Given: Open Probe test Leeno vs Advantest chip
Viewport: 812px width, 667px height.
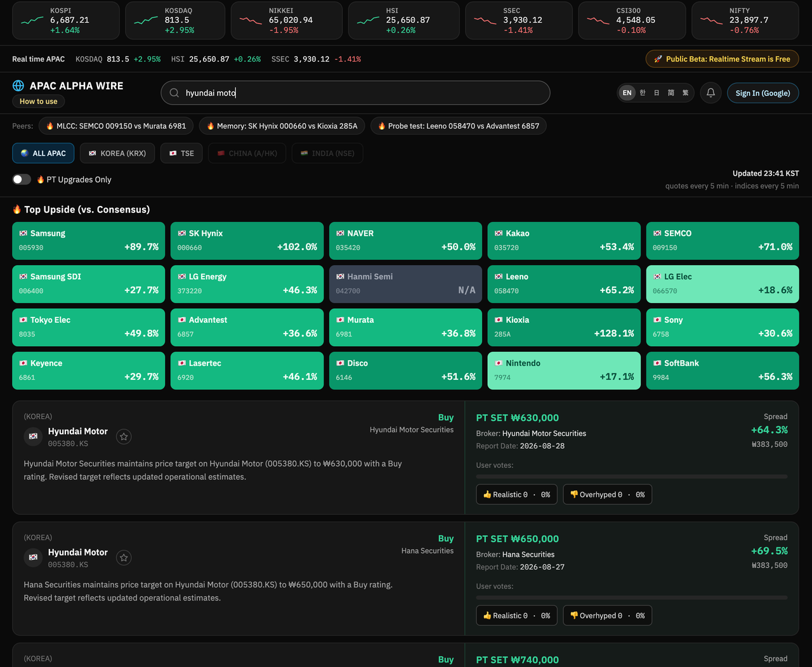Looking at the screenshot, I should [458, 126].
